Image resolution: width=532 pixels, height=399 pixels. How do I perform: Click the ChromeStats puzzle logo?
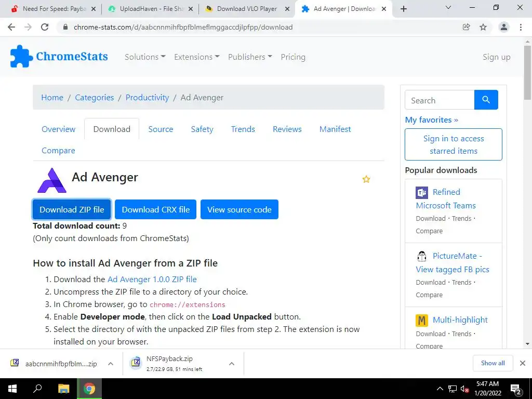[21, 56]
